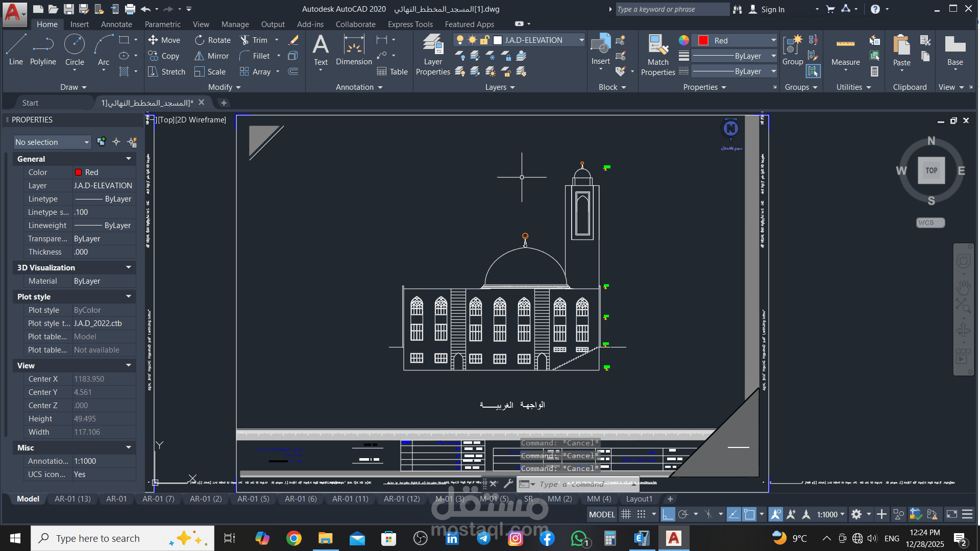This screenshot has width=980, height=551.
Task: Open Quick Select in Properties palette
Action: click(x=132, y=142)
